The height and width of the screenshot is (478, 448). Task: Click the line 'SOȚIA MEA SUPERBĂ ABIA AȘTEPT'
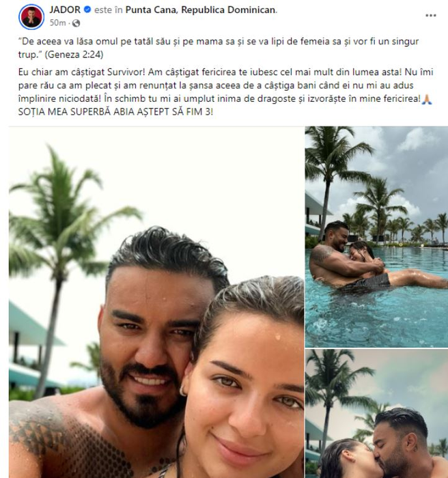coord(115,111)
